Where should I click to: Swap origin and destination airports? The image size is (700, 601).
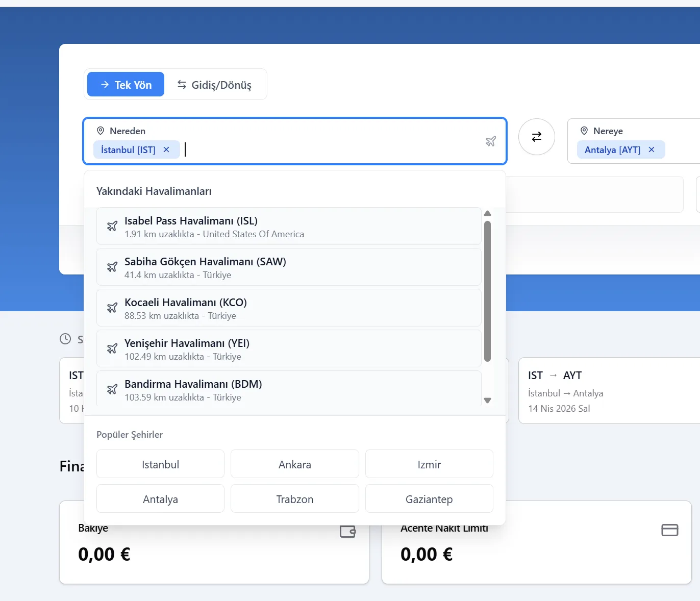(536, 137)
